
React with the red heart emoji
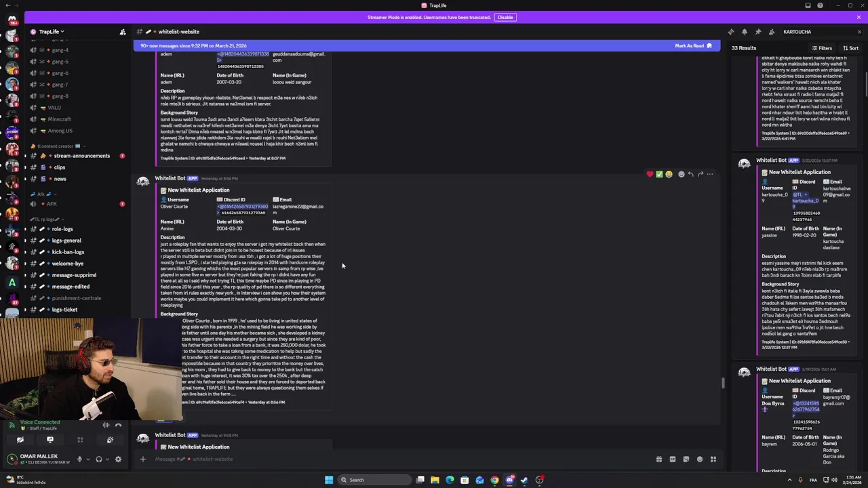pyautogui.click(x=650, y=174)
